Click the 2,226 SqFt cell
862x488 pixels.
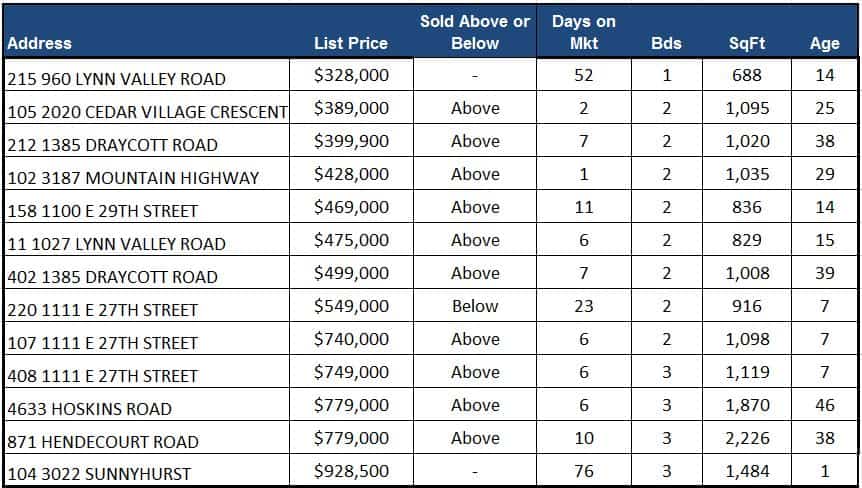coord(747,439)
